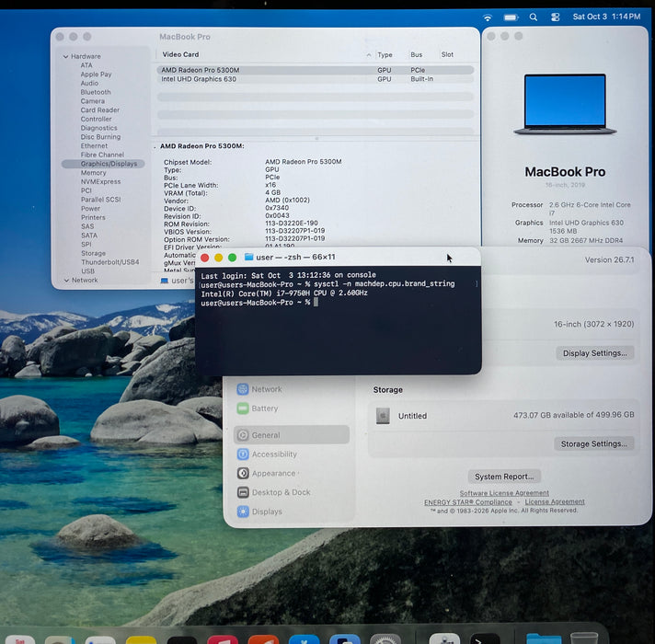
Task: Select Apple Pay in the Hardware list
Action: 96,75
